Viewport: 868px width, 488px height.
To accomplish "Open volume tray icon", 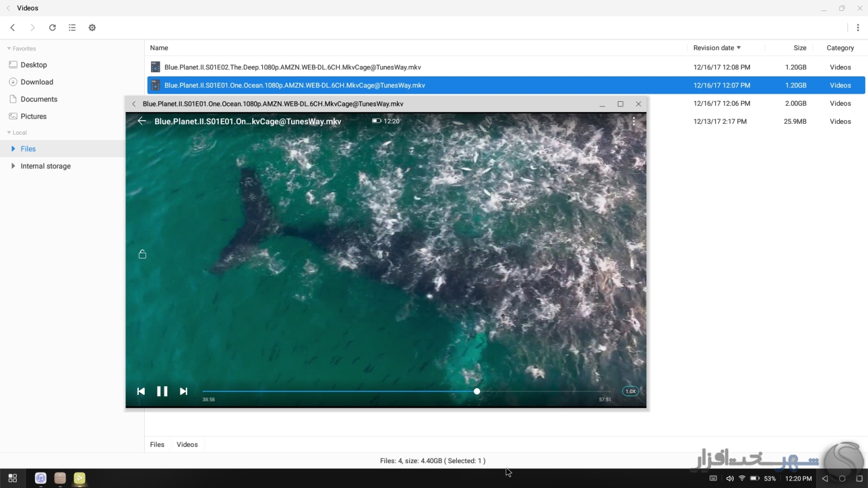I will coord(730,478).
